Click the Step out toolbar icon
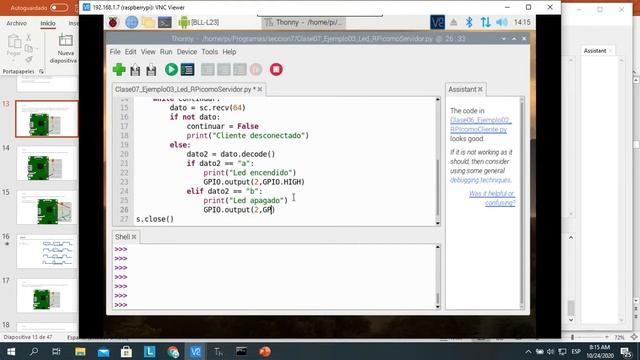Viewport: 640px width, 360px height. [240, 69]
